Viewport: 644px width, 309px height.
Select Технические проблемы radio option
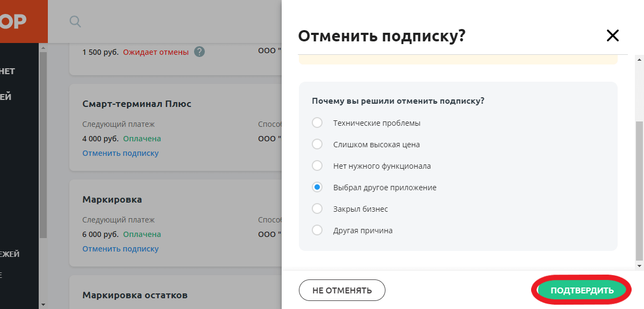pyautogui.click(x=317, y=123)
